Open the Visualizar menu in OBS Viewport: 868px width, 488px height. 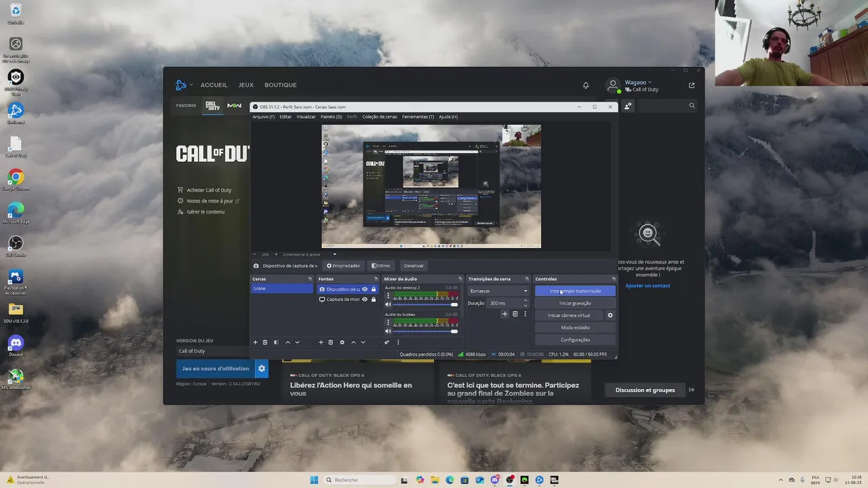pyautogui.click(x=306, y=117)
